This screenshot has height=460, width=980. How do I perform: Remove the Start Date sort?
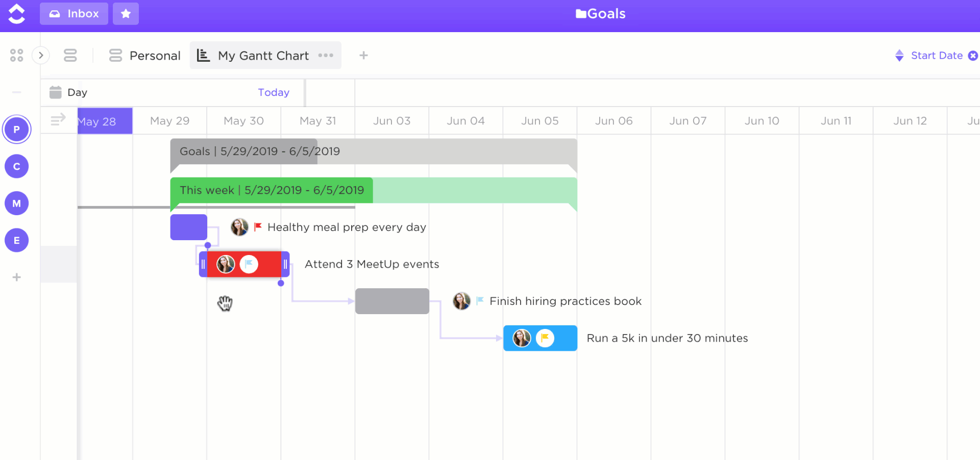973,56
